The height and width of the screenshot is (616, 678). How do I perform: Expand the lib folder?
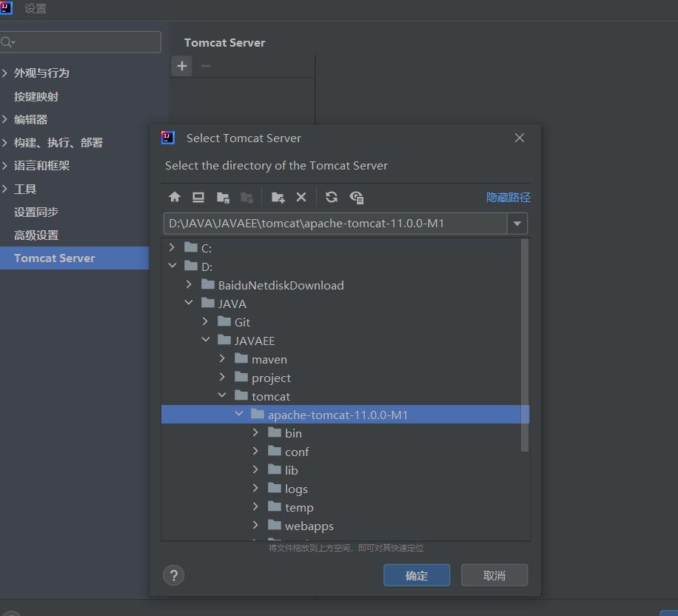click(255, 469)
